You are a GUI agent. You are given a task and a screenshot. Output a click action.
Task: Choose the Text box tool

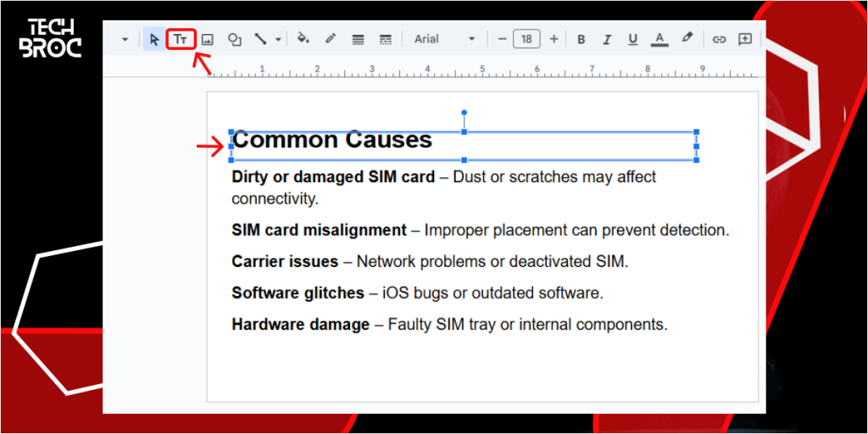pos(181,39)
